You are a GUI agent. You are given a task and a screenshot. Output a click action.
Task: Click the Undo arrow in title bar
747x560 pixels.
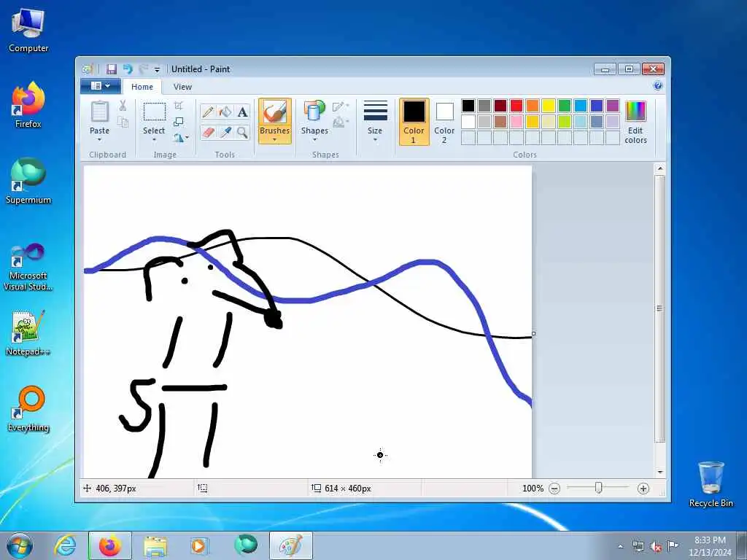pyautogui.click(x=128, y=69)
